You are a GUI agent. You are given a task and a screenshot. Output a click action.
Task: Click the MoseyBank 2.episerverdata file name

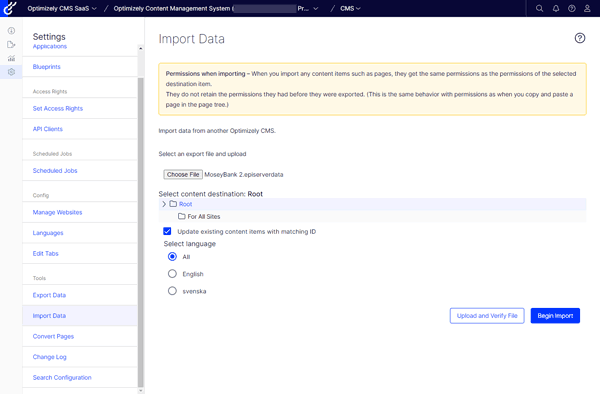click(244, 174)
